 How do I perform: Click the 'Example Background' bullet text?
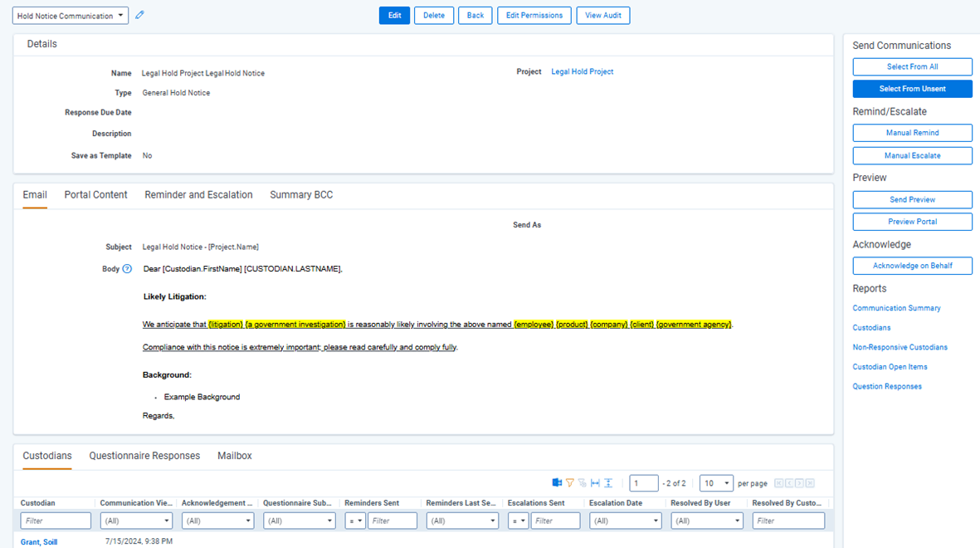coord(202,397)
